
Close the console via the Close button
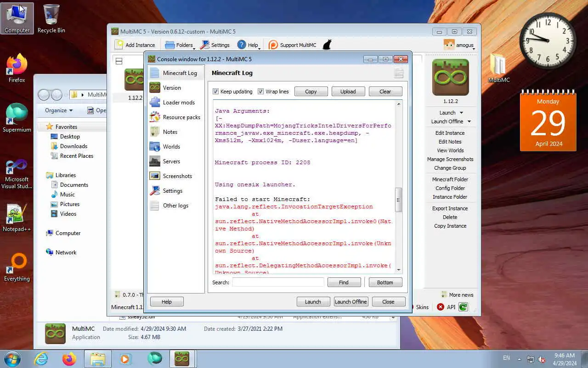(x=388, y=302)
